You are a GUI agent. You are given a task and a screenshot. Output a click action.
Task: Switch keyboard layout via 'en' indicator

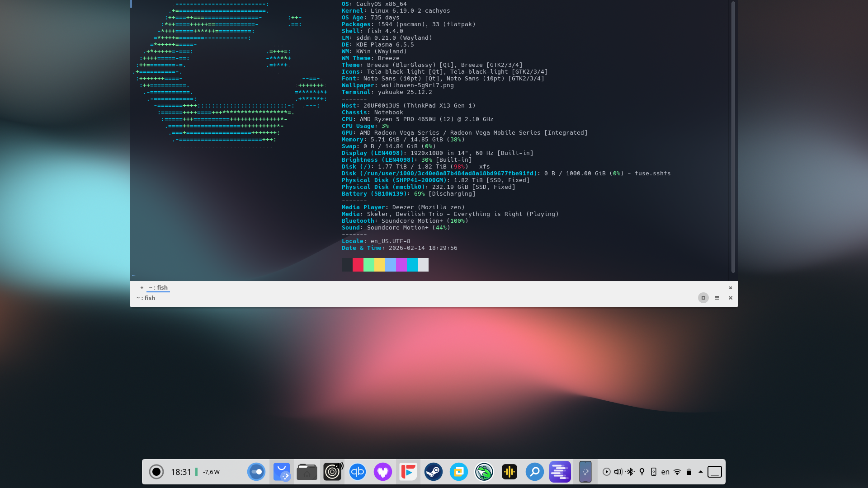pos(665,472)
